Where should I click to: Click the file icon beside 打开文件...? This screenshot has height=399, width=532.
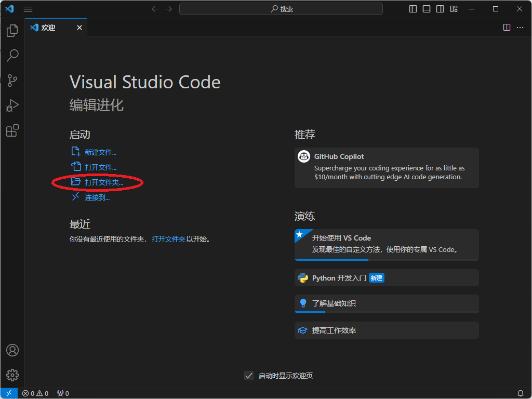tap(76, 166)
